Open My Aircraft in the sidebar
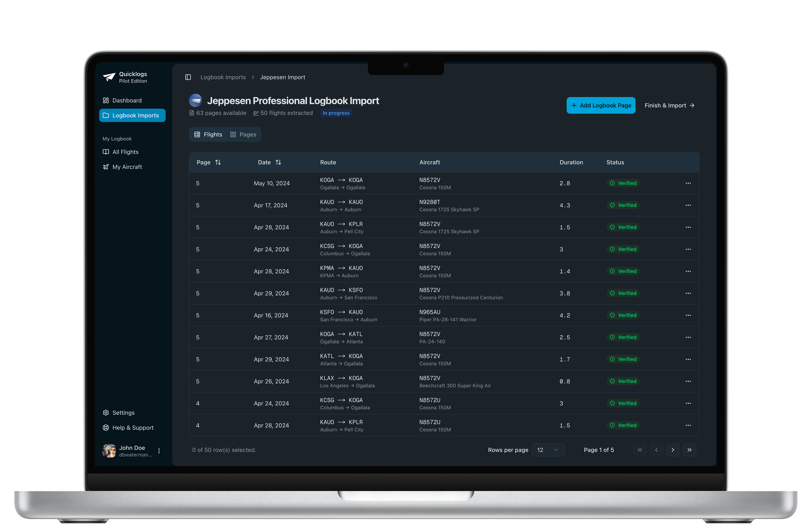The height and width of the screenshot is (528, 812). click(127, 167)
